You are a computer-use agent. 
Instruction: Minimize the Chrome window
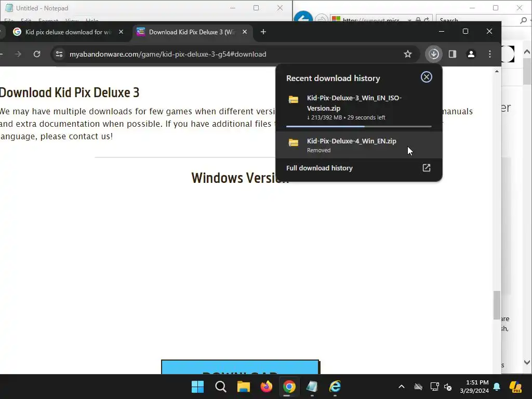(442, 31)
